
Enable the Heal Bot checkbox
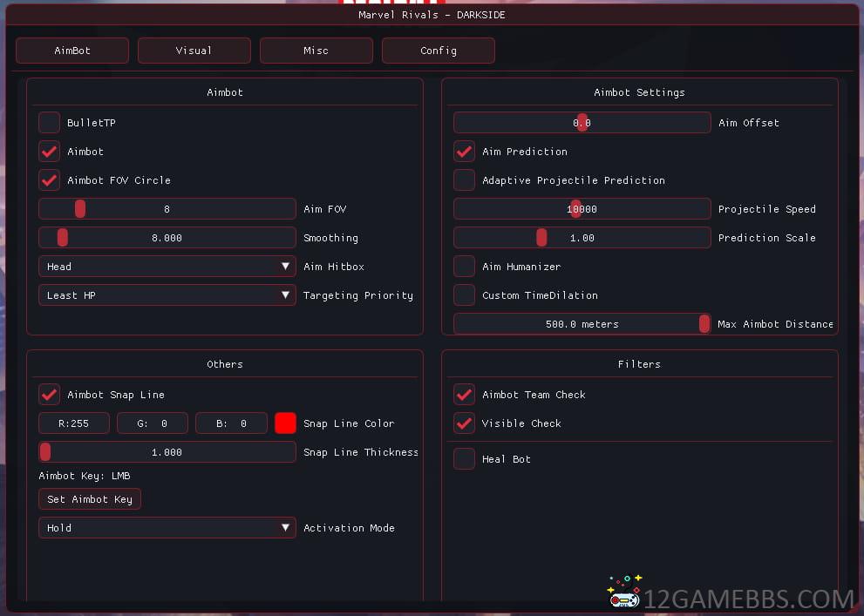(464, 459)
